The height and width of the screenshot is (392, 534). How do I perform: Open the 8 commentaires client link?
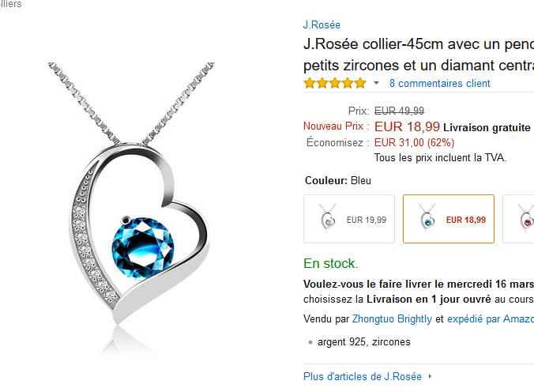(440, 83)
